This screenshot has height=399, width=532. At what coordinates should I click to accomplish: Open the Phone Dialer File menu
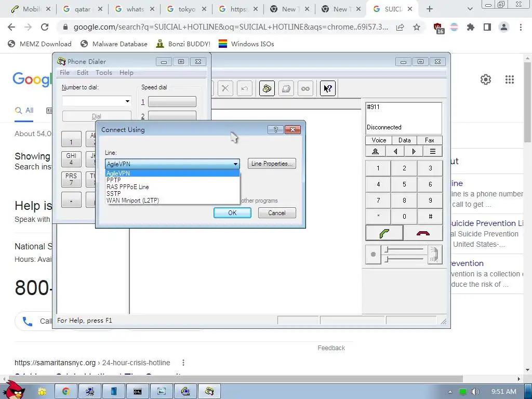point(64,72)
